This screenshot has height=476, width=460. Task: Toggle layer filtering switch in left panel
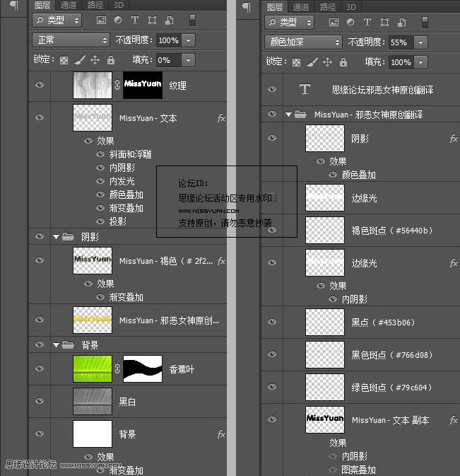192,21
